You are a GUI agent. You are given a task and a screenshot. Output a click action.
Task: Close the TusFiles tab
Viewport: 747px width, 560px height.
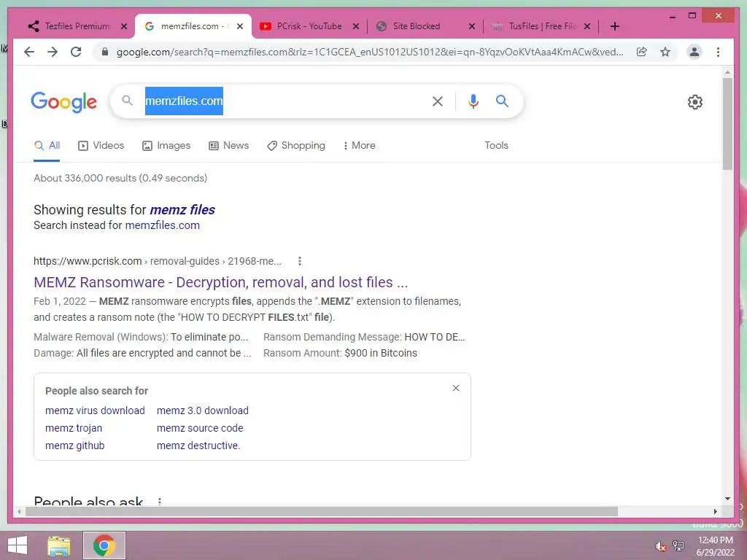587,27
